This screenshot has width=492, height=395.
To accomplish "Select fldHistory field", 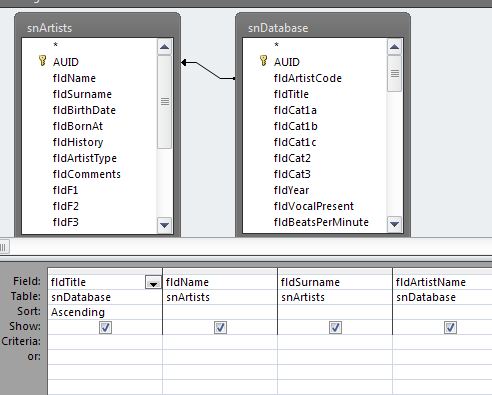I will (78, 142).
